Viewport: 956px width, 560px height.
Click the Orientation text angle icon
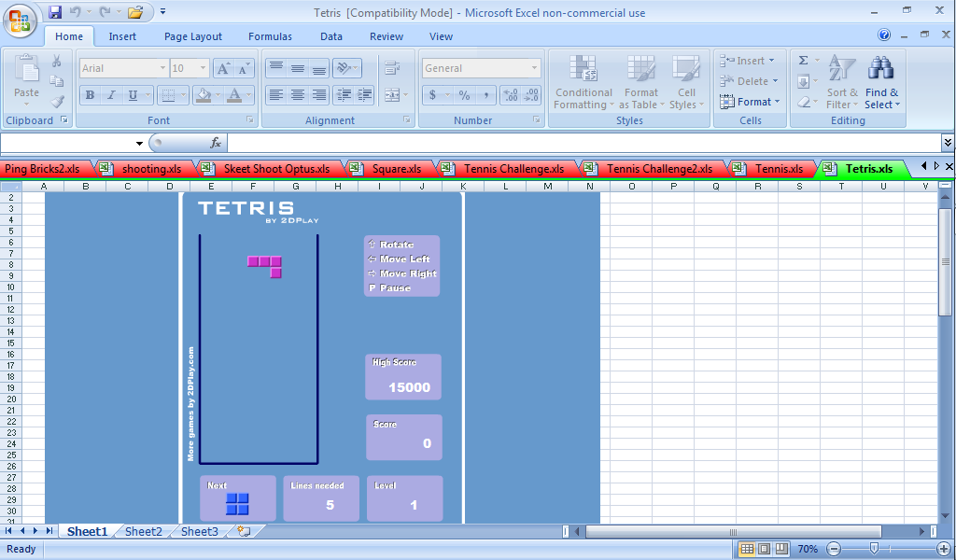point(344,67)
